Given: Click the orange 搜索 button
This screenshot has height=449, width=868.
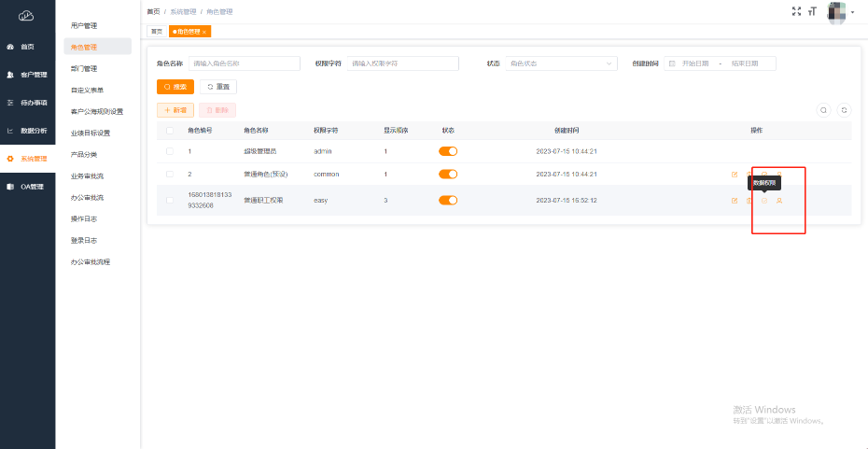Looking at the screenshot, I should (x=175, y=87).
